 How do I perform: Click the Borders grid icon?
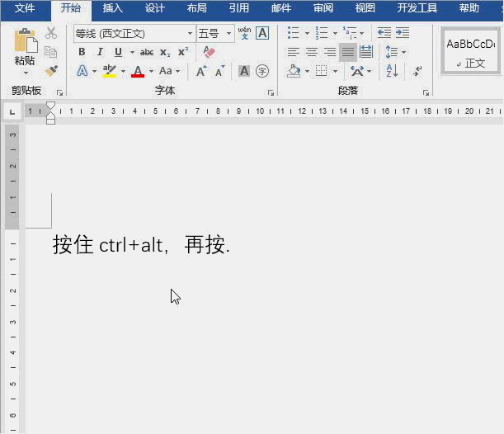pyautogui.click(x=321, y=71)
